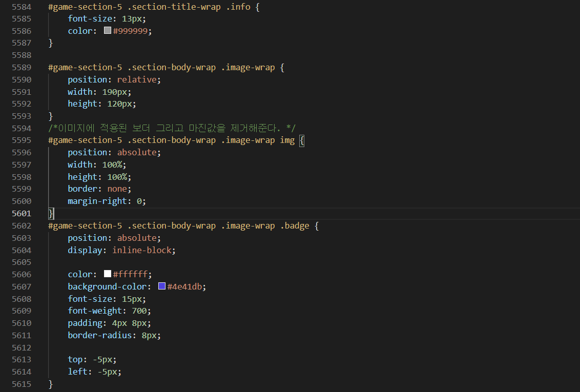Image resolution: width=580 pixels, height=392 pixels.
Task: Click line number 5595
Action: pyautogui.click(x=22, y=140)
